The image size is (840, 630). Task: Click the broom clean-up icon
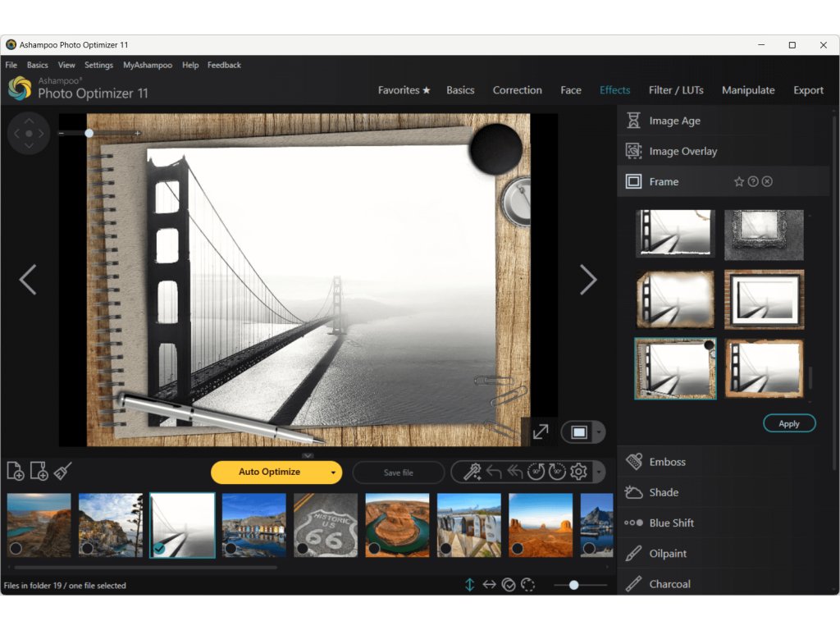(x=63, y=471)
